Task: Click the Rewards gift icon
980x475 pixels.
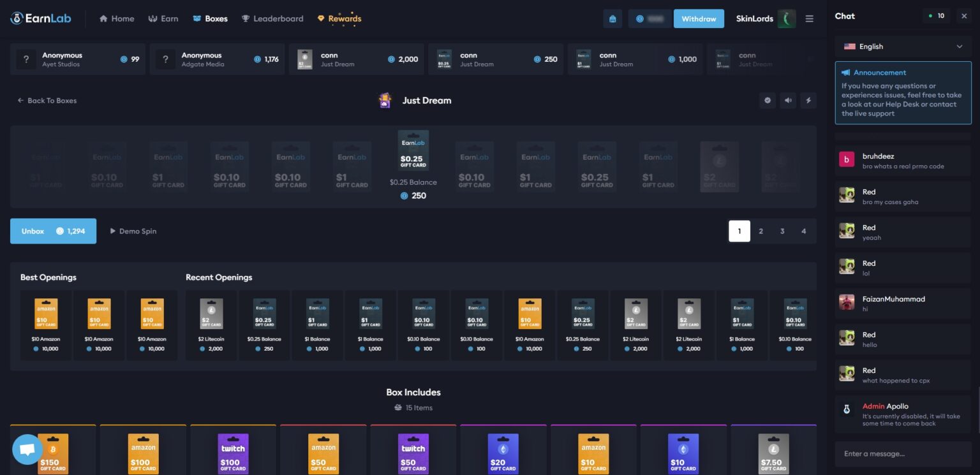Action: [321, 18]
